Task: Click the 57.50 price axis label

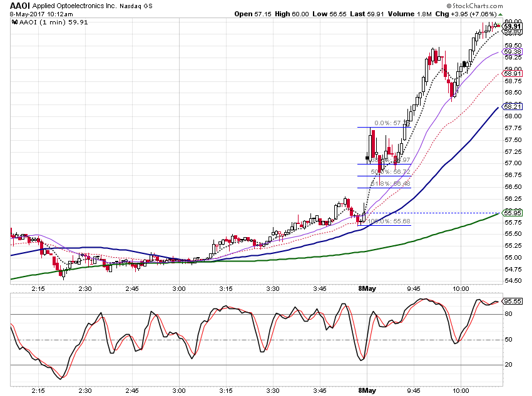Action: [513, 140]
